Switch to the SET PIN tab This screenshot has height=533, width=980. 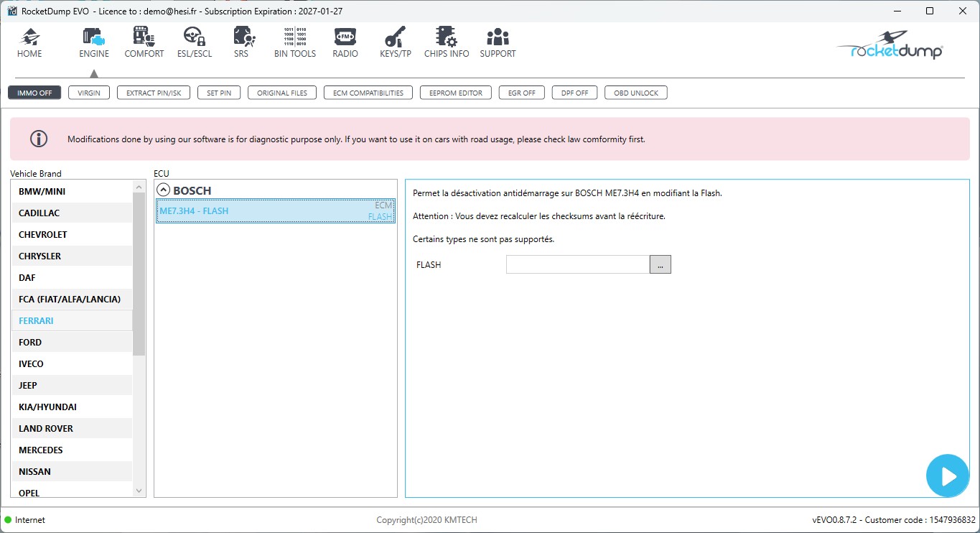pyautogui.click(x=219, y=93)
